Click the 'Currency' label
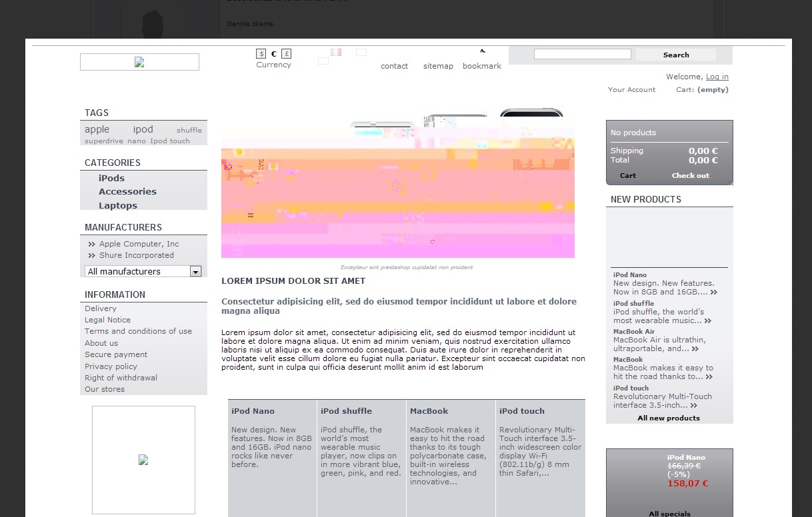 click(x=273, y=65)
